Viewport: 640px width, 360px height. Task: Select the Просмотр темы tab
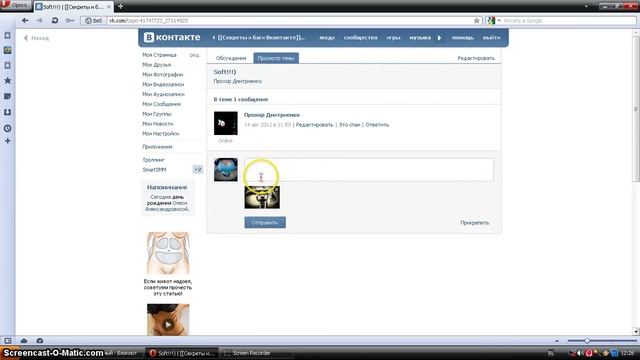(x=276, y=58)
